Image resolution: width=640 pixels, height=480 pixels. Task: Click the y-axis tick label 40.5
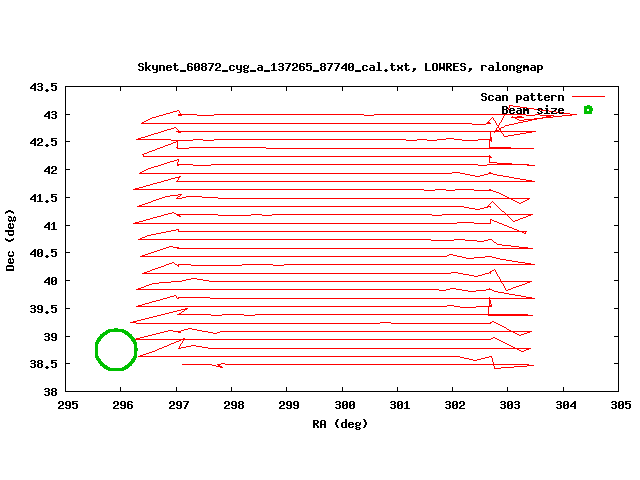(44, 253)
